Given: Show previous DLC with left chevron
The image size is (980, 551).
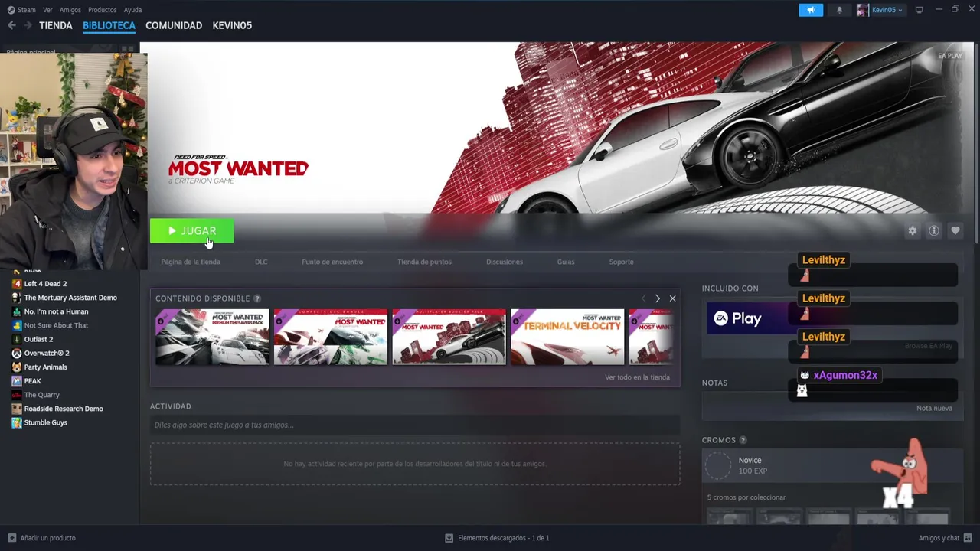Looking at the screenshot, I should tap(643, 298).
